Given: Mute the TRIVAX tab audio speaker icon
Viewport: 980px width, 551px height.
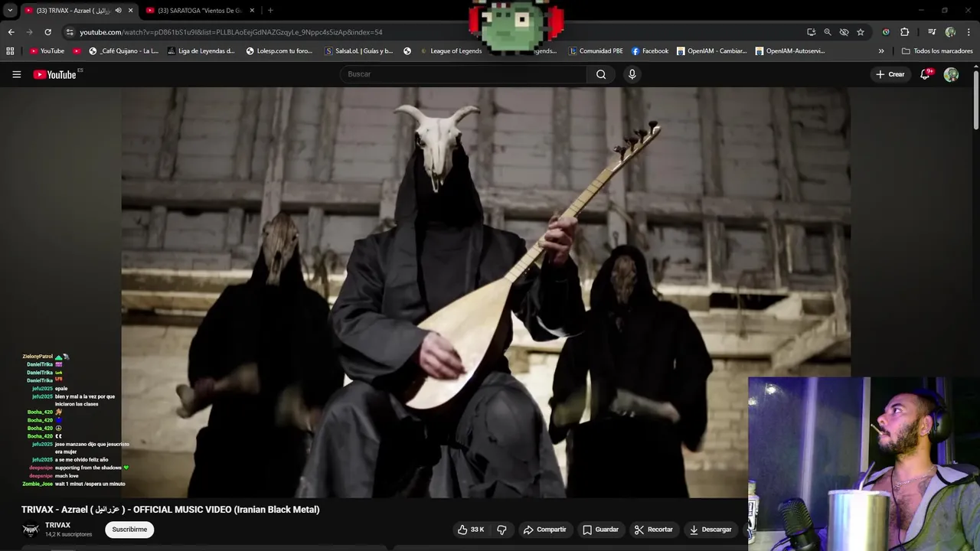Looking at the screenshot, I should coord(118,11).
